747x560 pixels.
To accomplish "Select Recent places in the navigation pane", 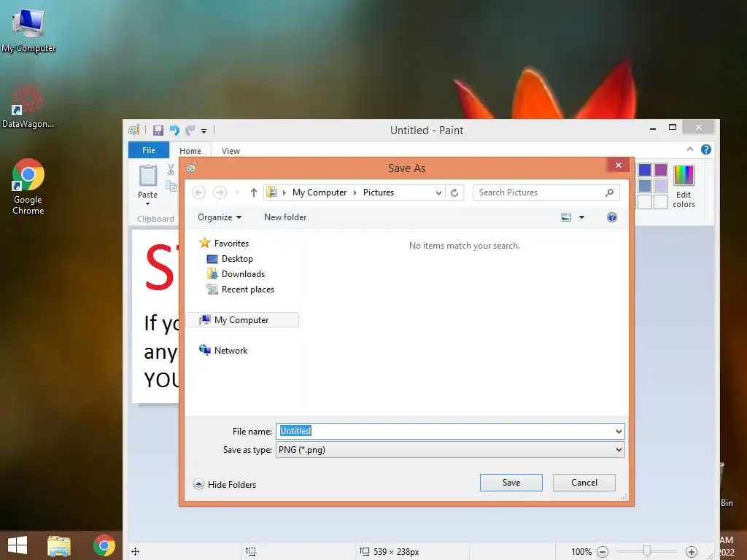I will pyautogui.click(x=241, y=289).
